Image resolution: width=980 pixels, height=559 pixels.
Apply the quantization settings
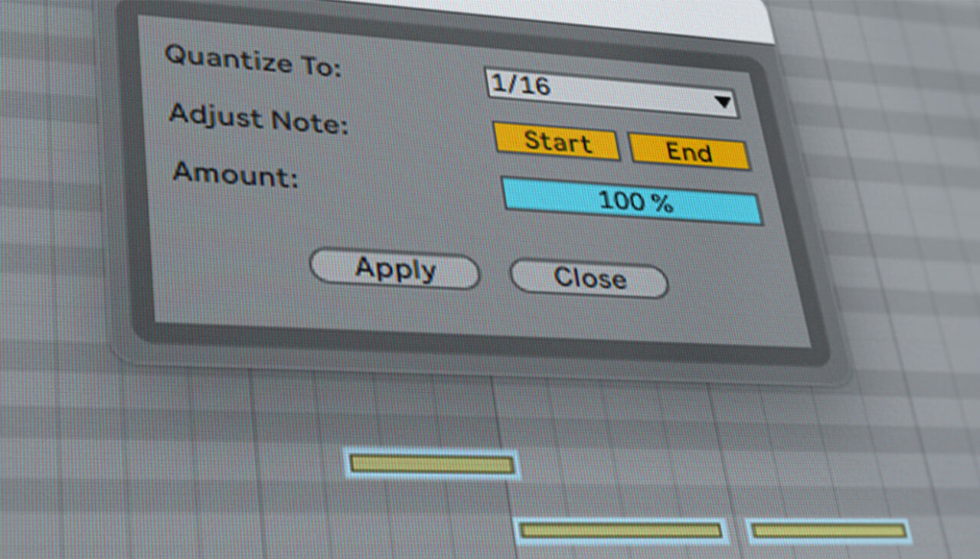coord(395,269)
